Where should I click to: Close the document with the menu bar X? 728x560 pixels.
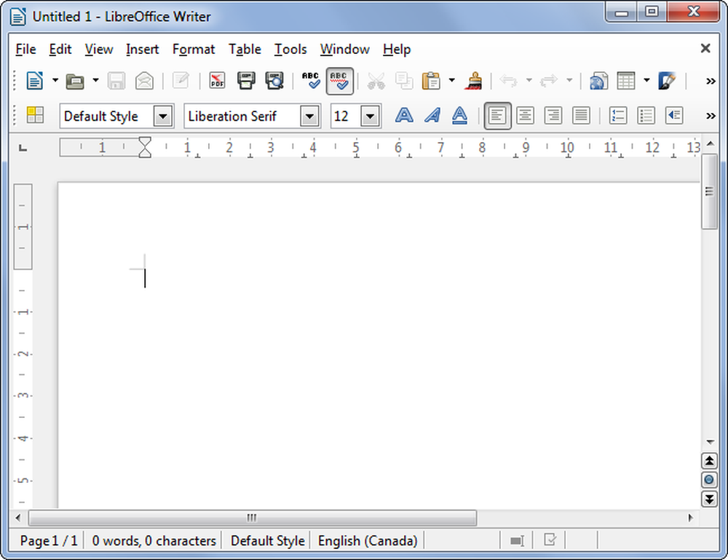point(705,48)
